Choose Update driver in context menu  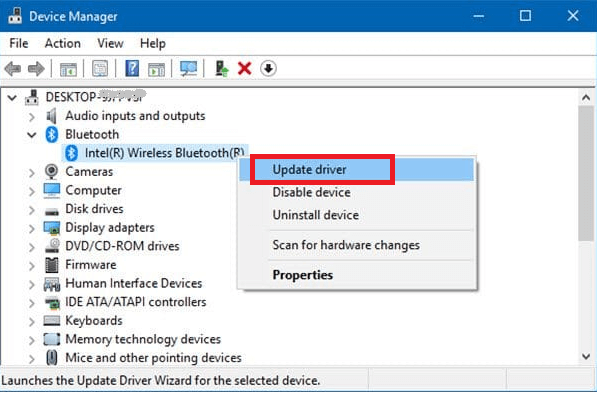356,169
